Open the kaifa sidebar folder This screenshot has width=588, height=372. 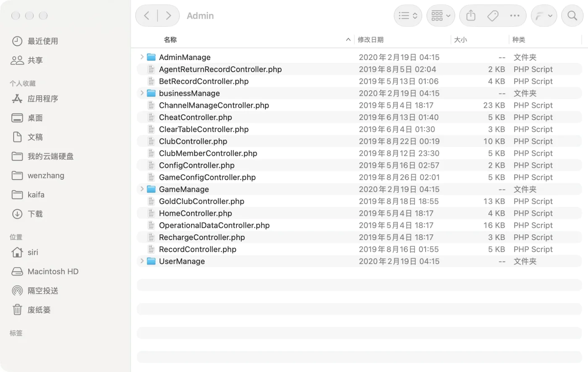(28, 195)
